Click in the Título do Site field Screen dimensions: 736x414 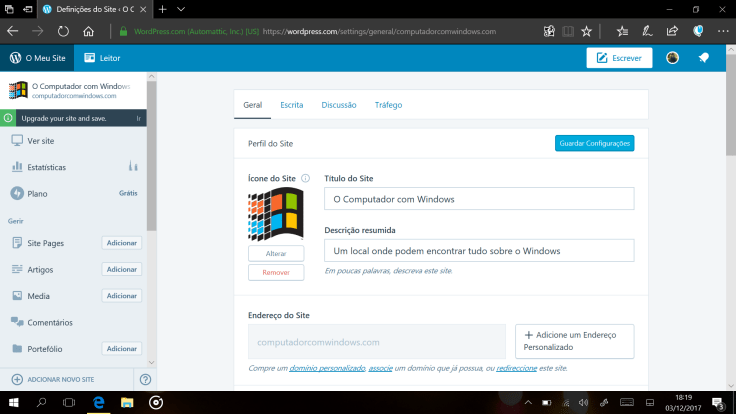point(479,199)
